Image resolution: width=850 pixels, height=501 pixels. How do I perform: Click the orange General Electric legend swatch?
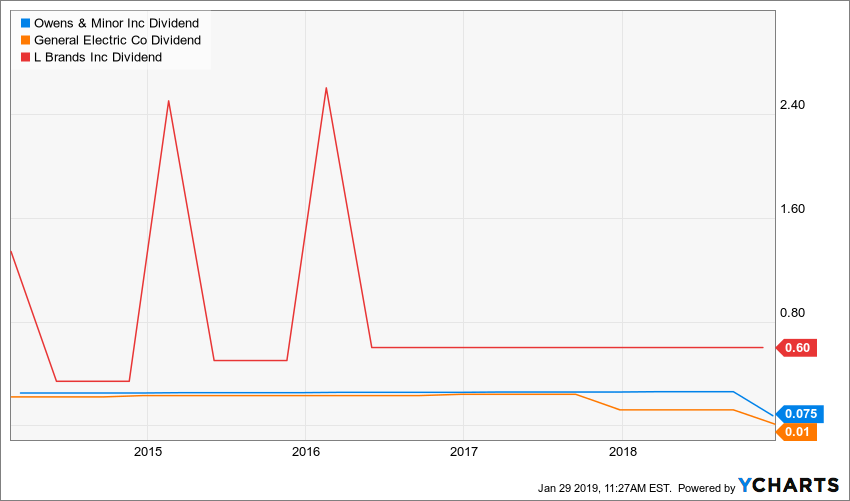(25, 40)
